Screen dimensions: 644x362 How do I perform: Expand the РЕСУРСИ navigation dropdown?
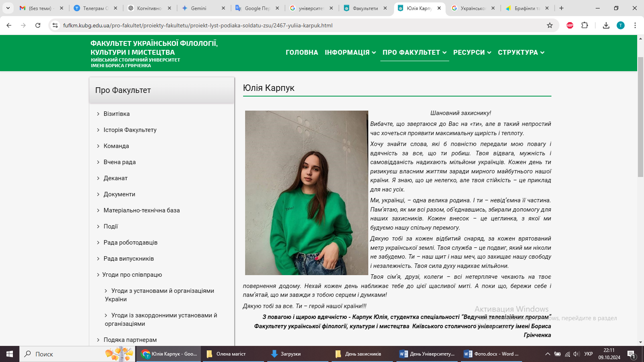472,52
